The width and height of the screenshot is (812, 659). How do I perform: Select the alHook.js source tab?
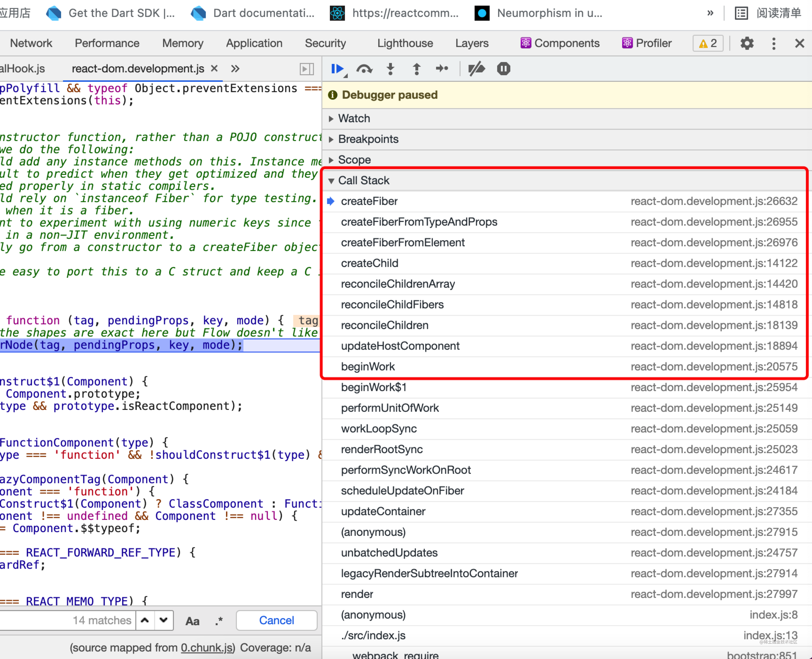(x=22, y=69)
